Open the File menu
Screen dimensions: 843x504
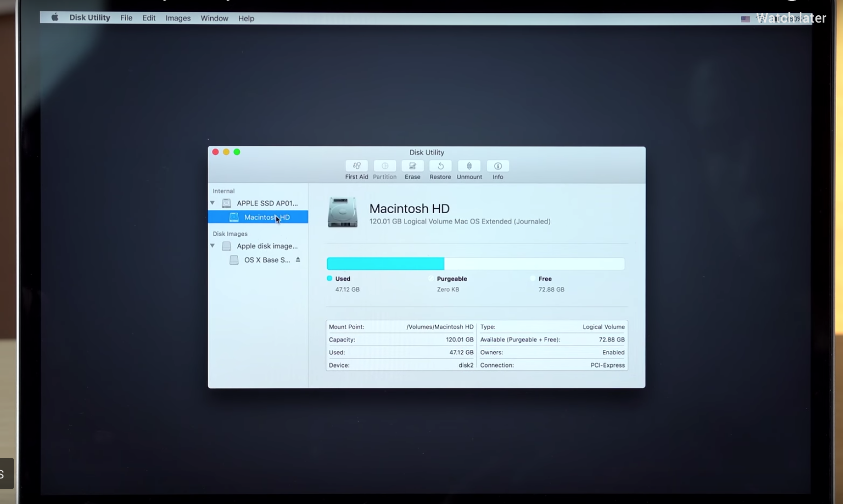126,18
